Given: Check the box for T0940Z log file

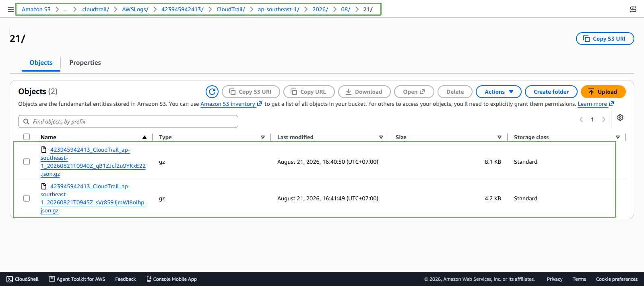Looking at the screenshot, I should pyautogui.click(x=27, y=162).
